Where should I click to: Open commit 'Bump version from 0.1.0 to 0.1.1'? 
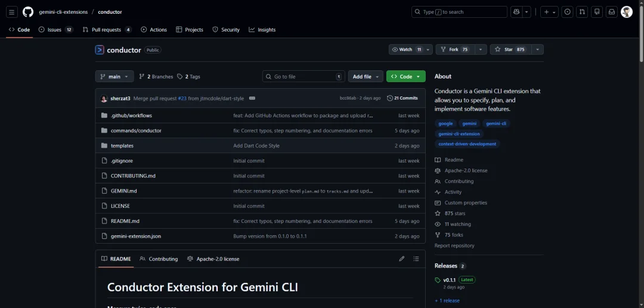(270, 237)
